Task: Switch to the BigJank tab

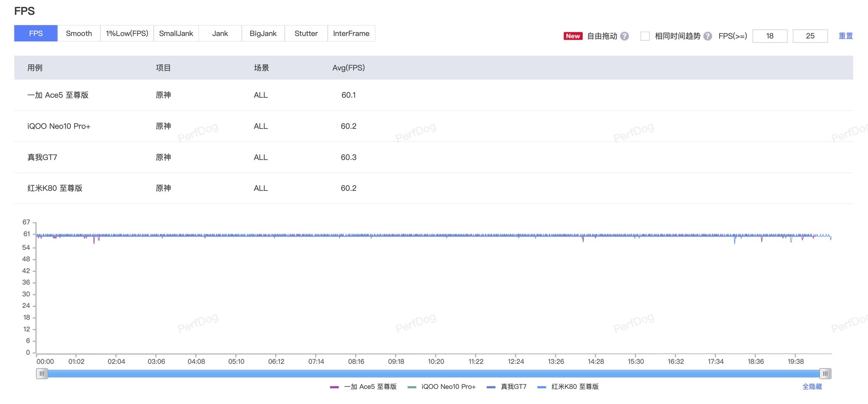Action: tap(263, 33)
